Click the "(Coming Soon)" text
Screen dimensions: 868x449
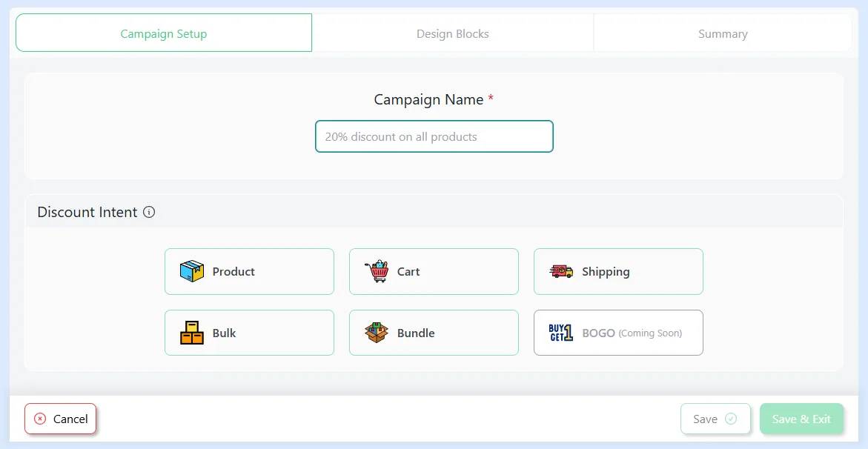coord(650,333)
